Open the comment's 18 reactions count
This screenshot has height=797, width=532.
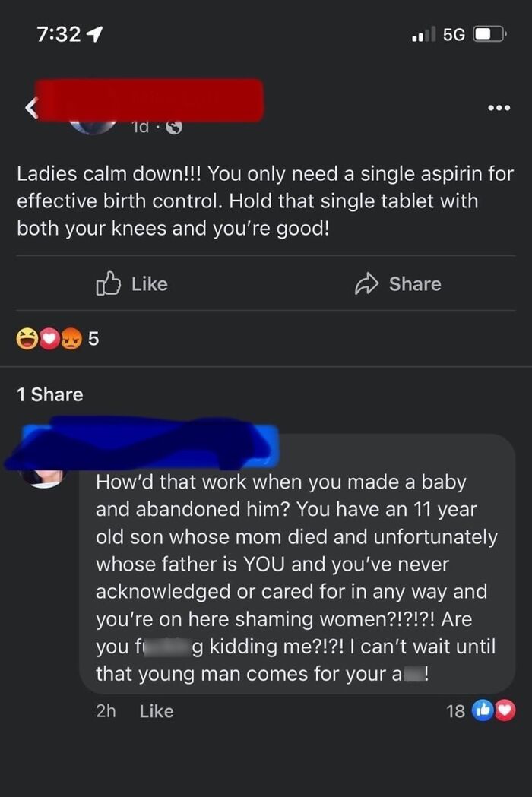point(456,711)
